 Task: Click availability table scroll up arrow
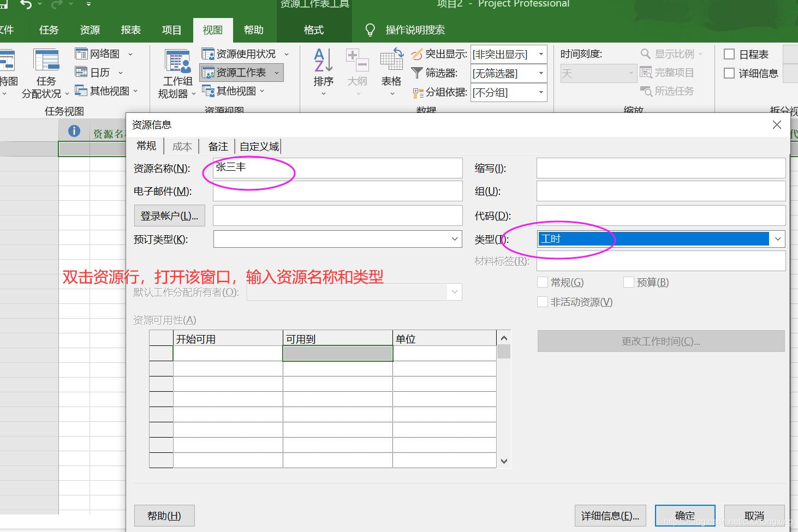(x=504, y=338)
